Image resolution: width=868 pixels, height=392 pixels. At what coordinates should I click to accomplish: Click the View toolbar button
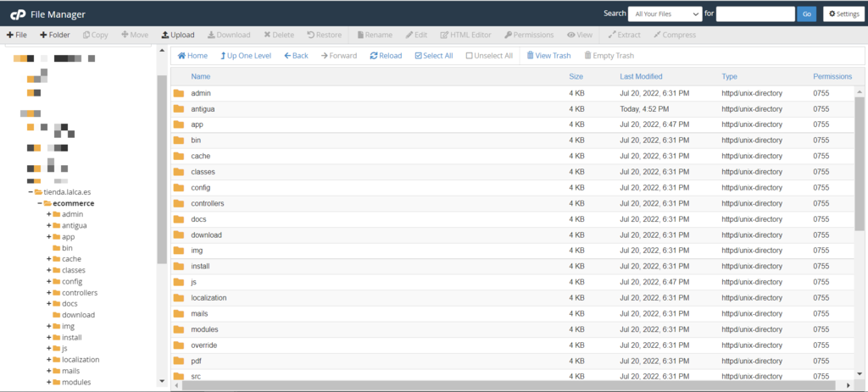(x=580, y=35)
